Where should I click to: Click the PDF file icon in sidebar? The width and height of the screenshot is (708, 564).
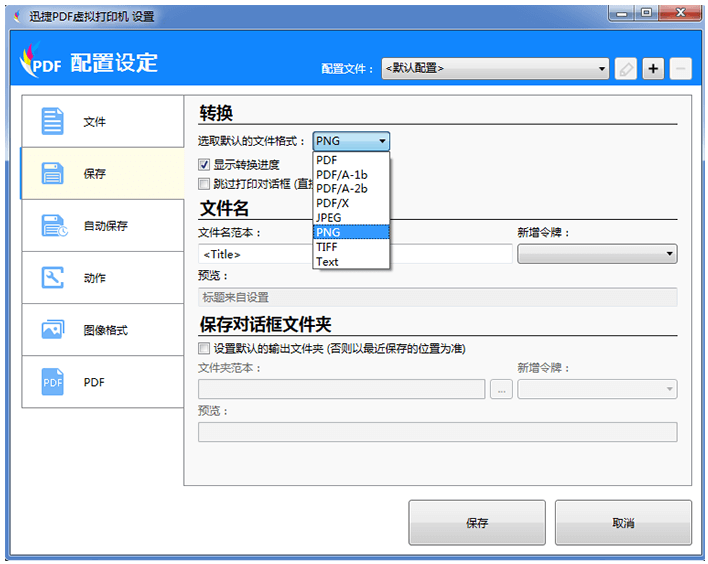click(53, 382)
